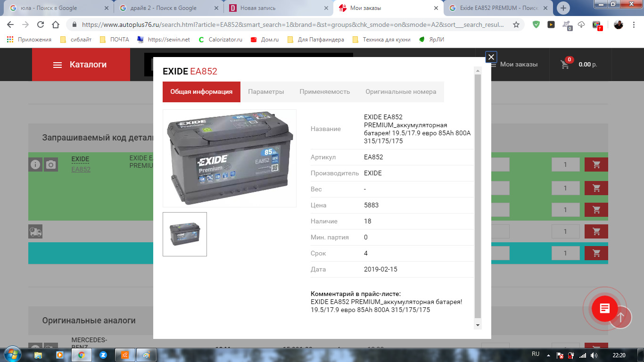Image resolution: width=644 pixels, height=362 pixels.
Task: Click the popup scrollbar up arrow
Action: click(x=478, y=71)
